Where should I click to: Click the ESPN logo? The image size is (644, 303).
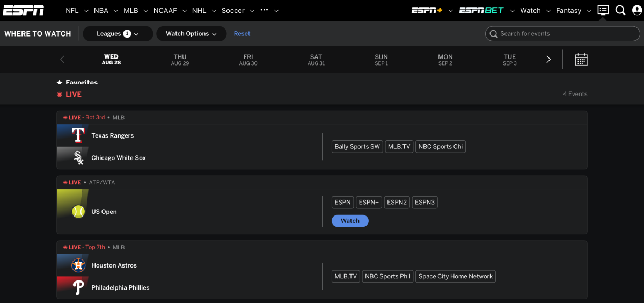(x=23, y=10)
